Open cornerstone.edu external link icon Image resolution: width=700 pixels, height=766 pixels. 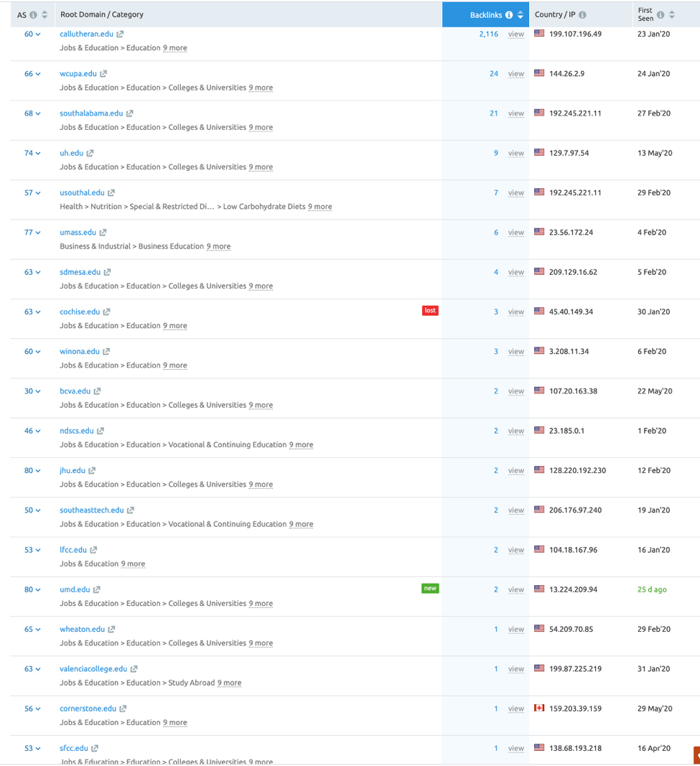pyautogui.click(x=123, y=709)
